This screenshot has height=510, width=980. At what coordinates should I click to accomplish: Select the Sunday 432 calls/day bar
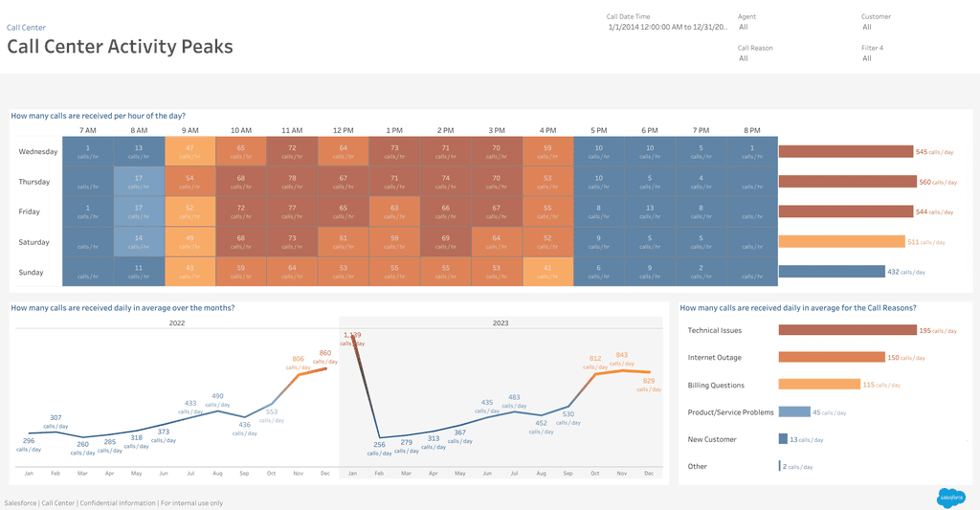tap(832, 272)
